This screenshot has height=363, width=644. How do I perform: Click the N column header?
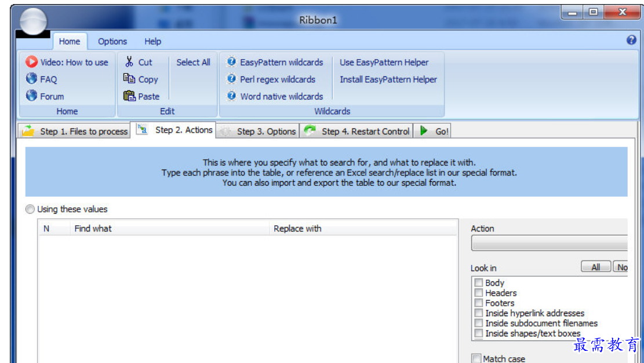(54, 229)
